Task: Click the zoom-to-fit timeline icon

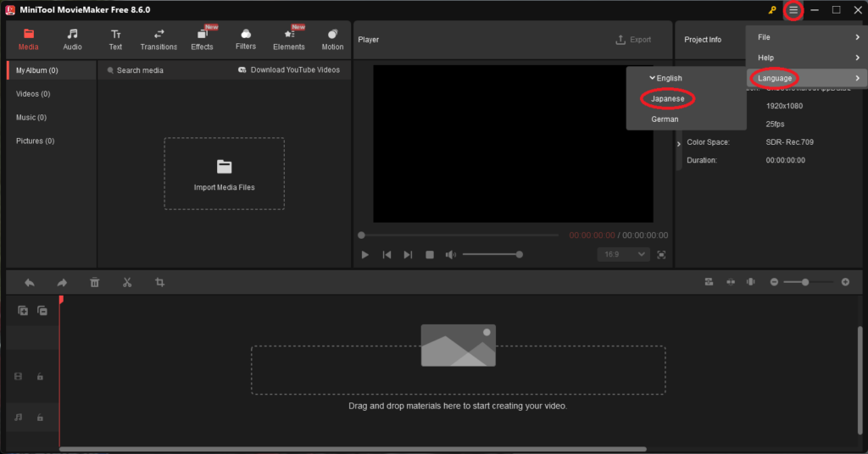Action: (x=709, y=282)
